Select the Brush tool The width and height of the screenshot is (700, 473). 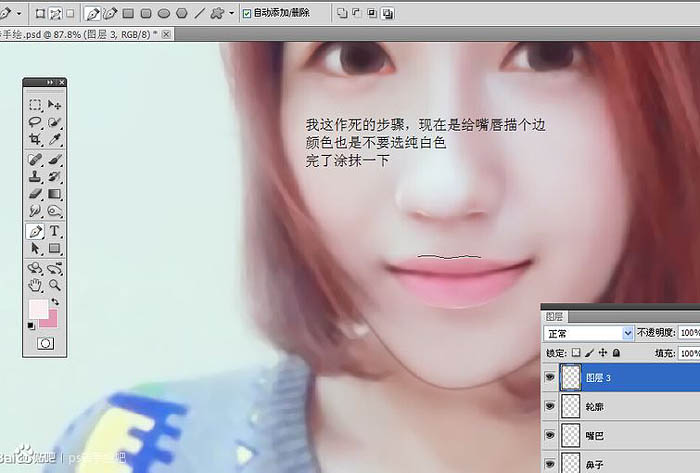(x=54, y=159)
